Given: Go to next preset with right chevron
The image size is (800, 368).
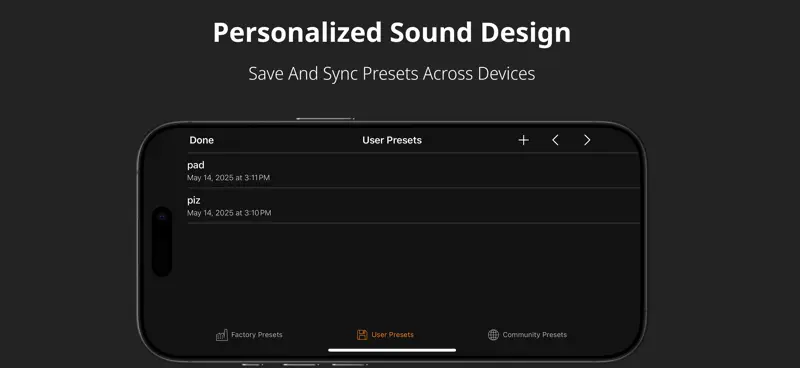Looking at the screenshot, I should [587, 140].
